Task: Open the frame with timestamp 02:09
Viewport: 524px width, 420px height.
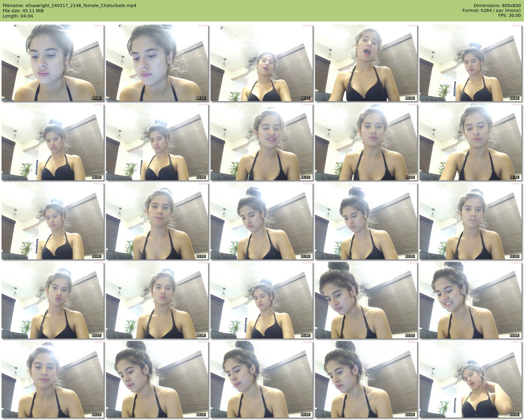Action: 366,221
